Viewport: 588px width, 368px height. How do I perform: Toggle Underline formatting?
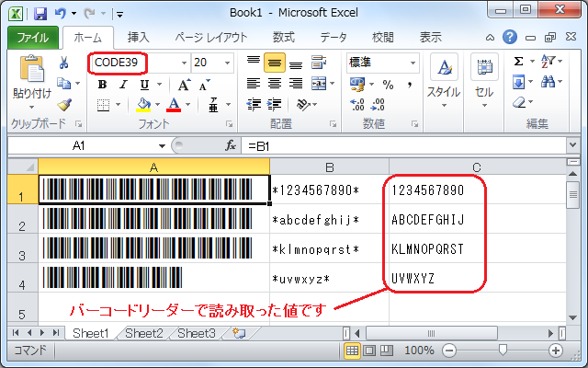pos(144,85)
